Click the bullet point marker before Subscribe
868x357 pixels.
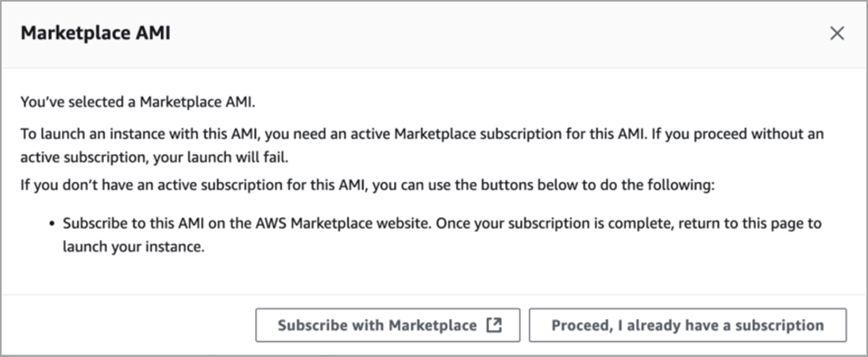[52, 224]
